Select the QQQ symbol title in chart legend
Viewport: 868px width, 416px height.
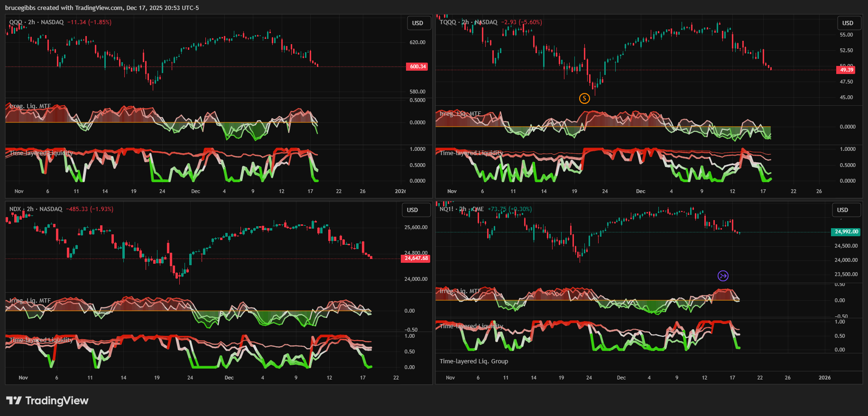pos(16,22)
